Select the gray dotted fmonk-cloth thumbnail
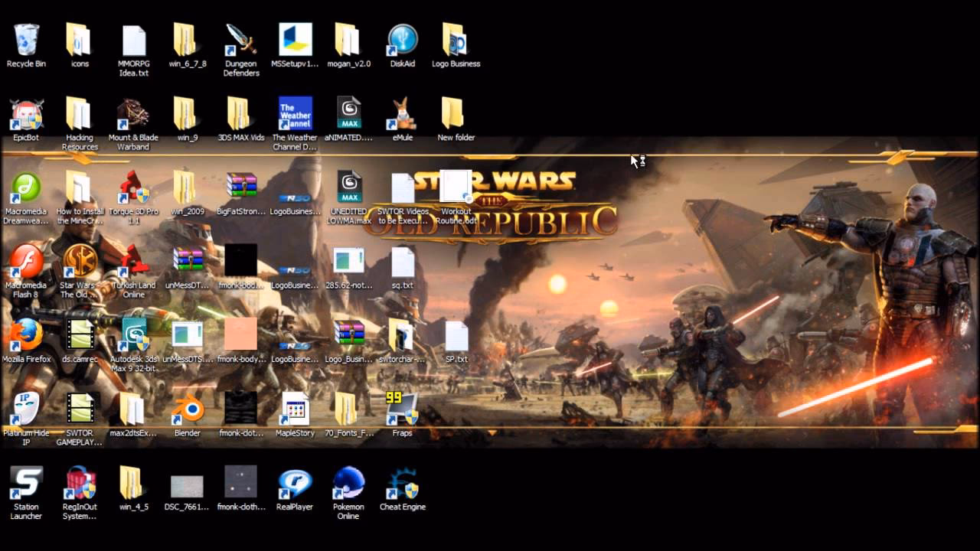The height and width of the screenshot is (551, 980). tap(241, 483)
